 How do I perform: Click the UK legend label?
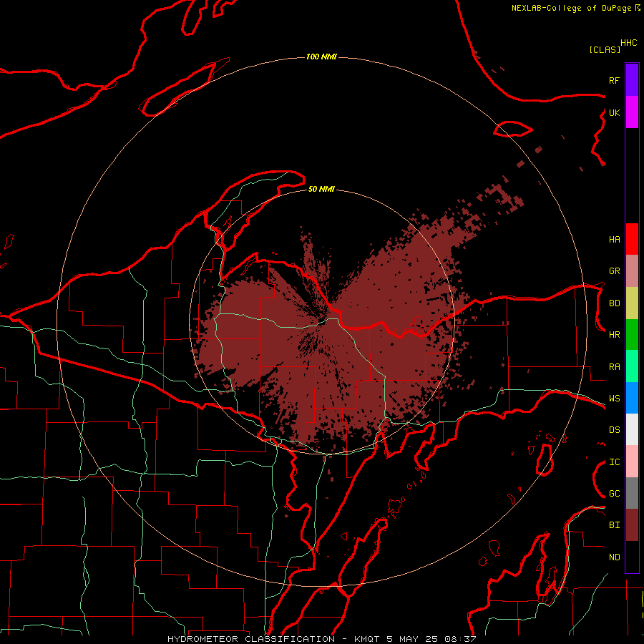tap(614, 112)
